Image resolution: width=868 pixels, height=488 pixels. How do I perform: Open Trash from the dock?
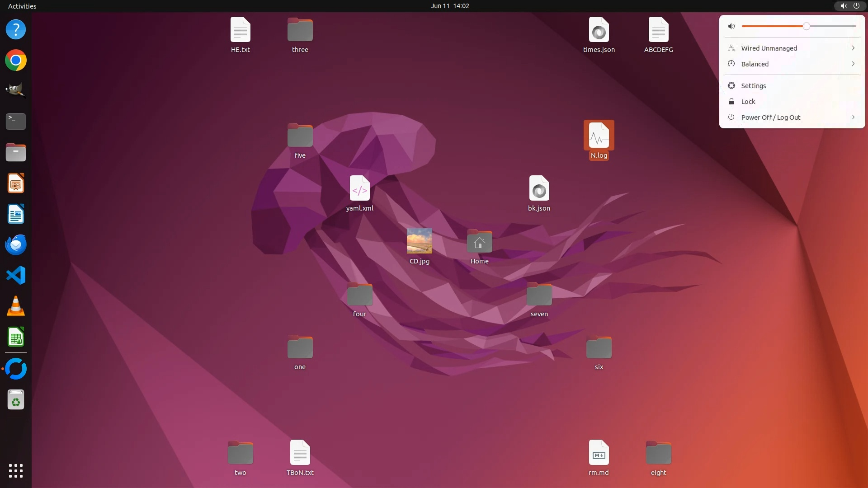(16, 400)
